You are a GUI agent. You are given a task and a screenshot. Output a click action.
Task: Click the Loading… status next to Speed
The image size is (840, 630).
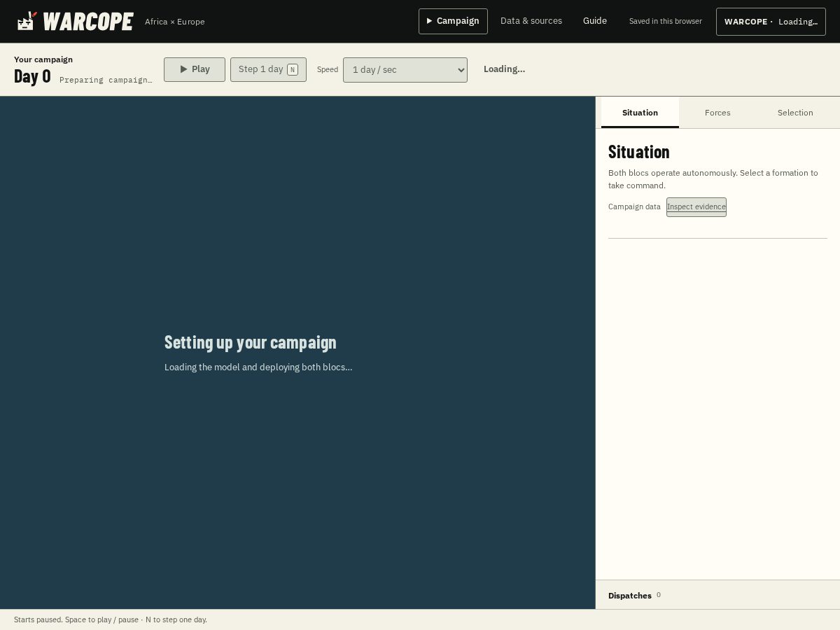pos(504,69)
